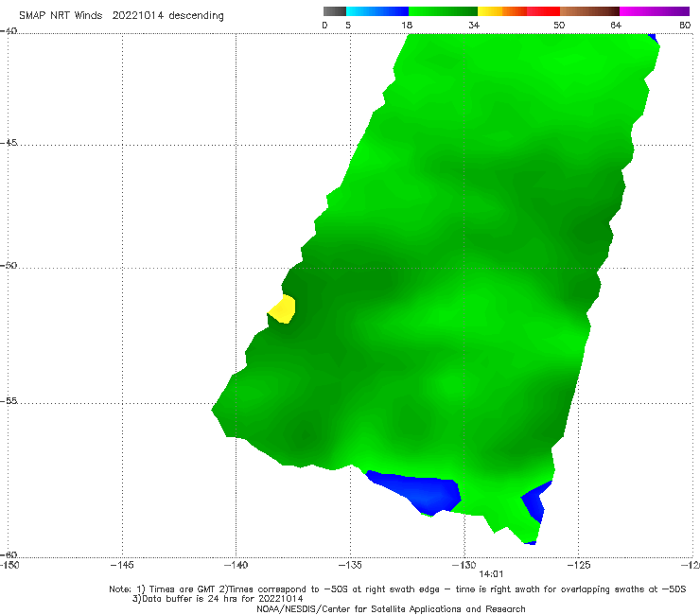This screenshot has height=615, width=700.
Task: Click the latitude label '-45'
Action: [9, 143]
